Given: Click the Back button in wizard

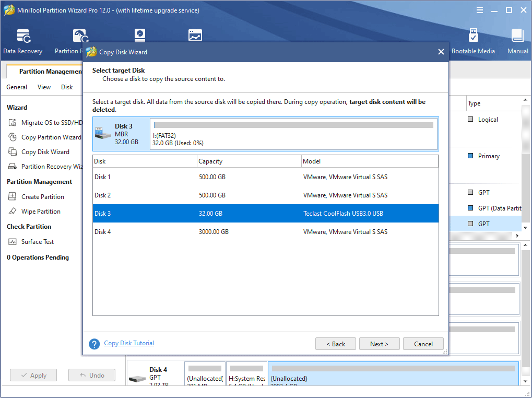Looking at the screenshot, I should click(336, 344).
